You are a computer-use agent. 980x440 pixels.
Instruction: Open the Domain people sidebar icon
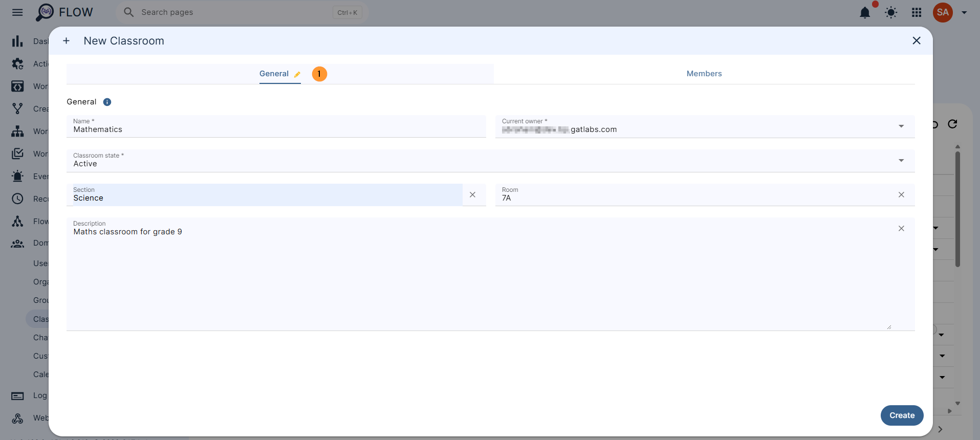(17, 244)
